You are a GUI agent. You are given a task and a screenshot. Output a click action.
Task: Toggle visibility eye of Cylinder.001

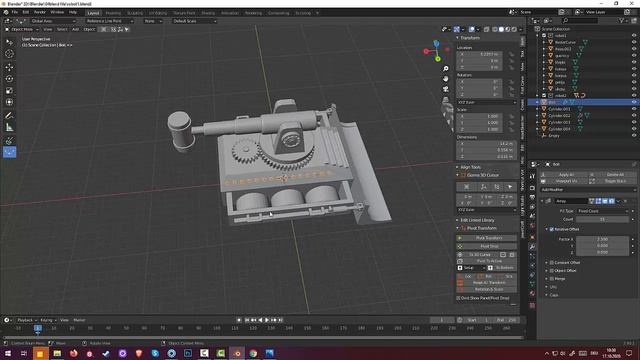tap(634, 109)
